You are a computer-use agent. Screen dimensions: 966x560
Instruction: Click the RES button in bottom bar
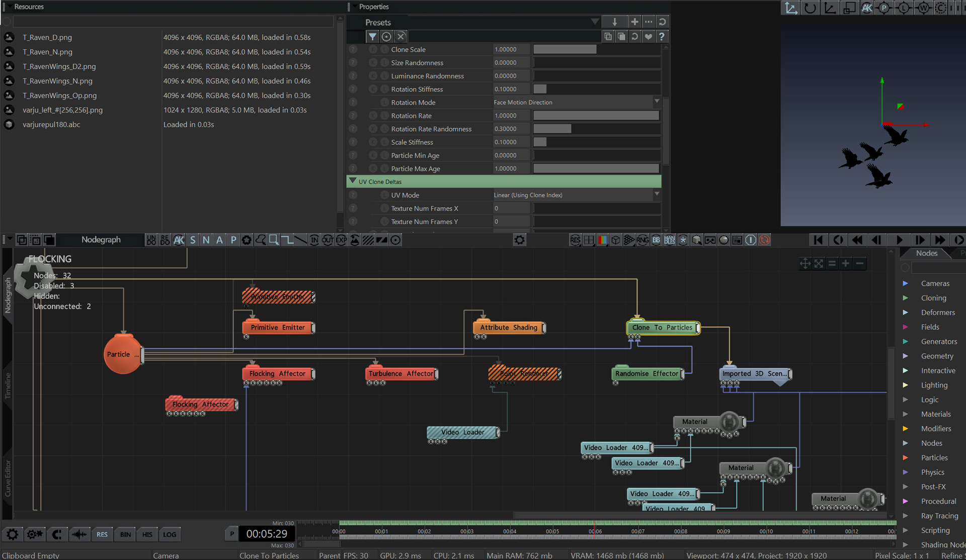click(x=102, y=534)
